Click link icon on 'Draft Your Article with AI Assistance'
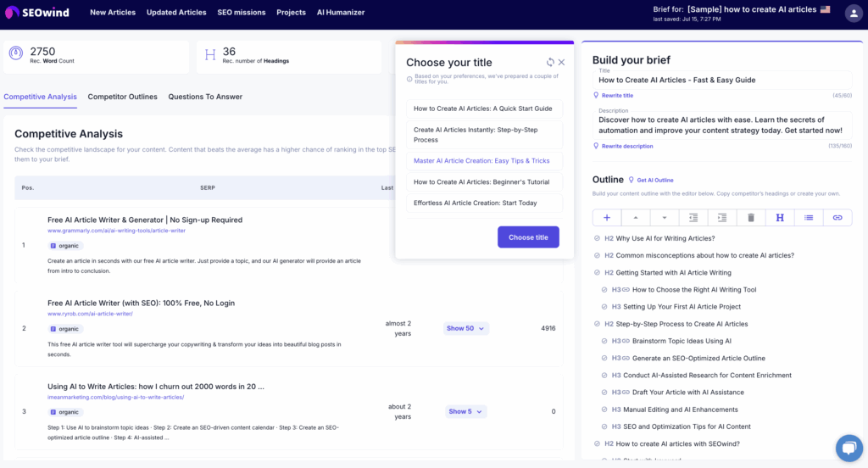The image size is (868, 468). pyautogui.click(x=626, y=393)
